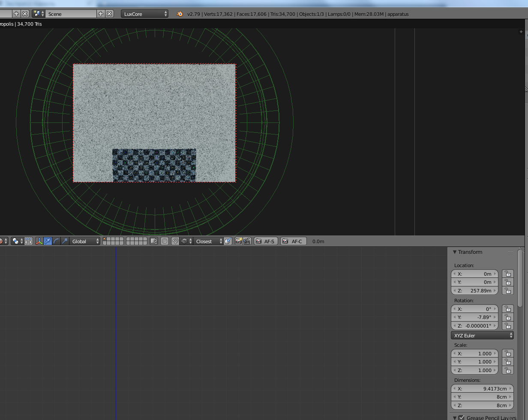Toggle the 3D manipulator widget icon
The width and height of the screenshot is (528, 420).
coord(39,241)
